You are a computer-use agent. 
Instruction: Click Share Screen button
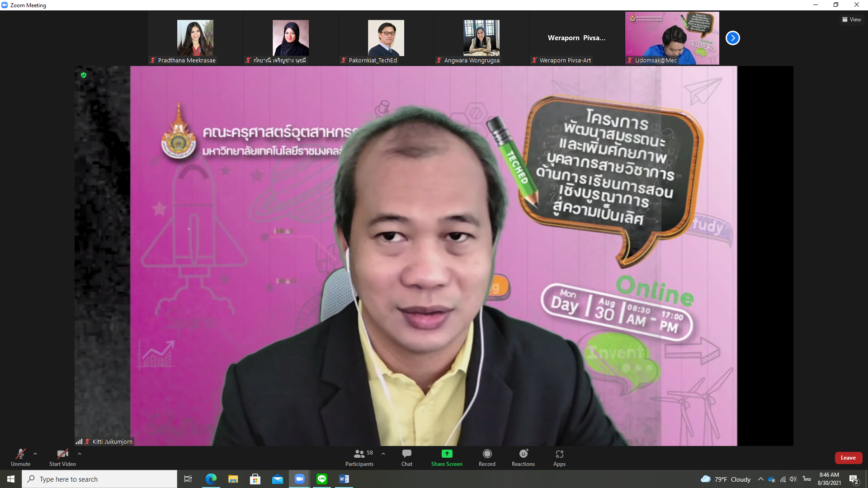coord(447,457)
